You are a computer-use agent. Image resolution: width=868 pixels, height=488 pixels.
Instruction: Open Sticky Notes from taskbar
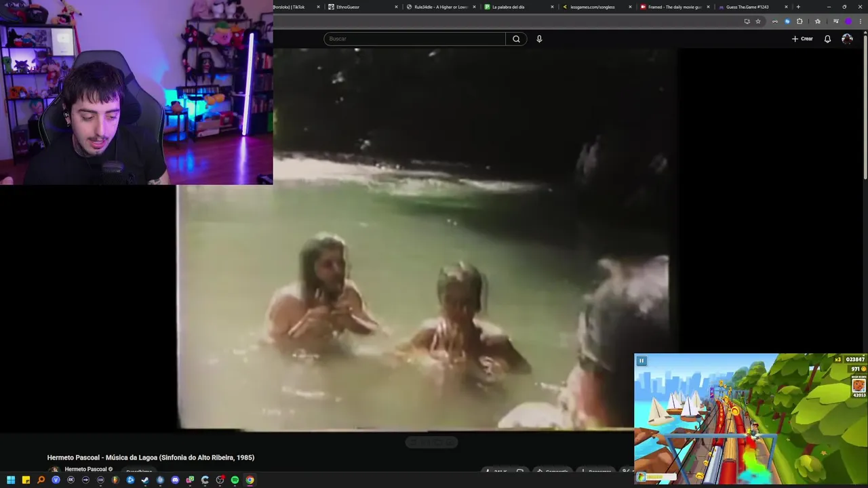(x=26, y=480)
